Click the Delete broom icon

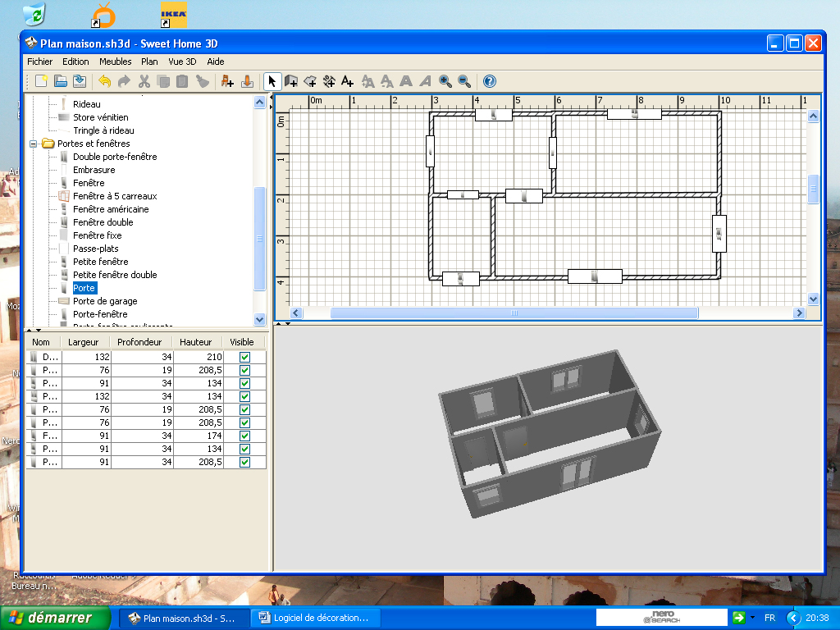202,81
